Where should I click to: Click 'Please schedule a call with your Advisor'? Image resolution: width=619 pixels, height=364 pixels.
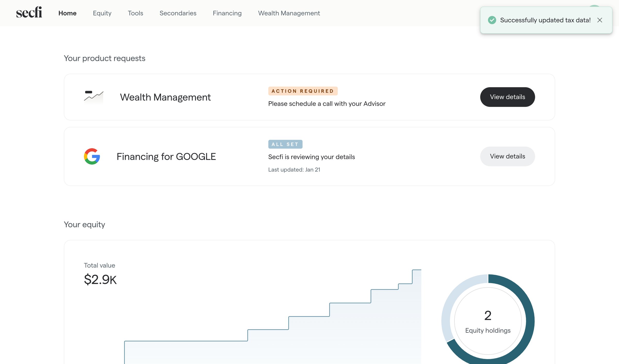tap(327, 104)
